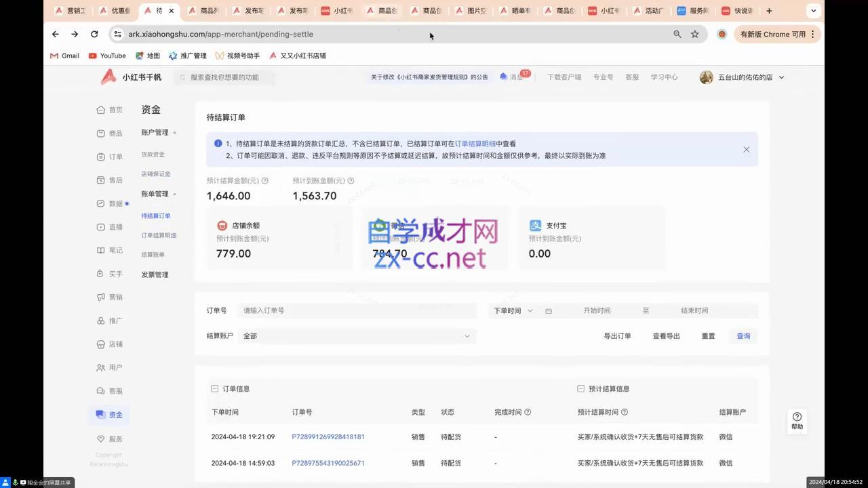Image resolution: width=868 pixels, height=488 pixels.
Task: Open the 订单 section in the sidebar
Action: [x=115, y=157]
